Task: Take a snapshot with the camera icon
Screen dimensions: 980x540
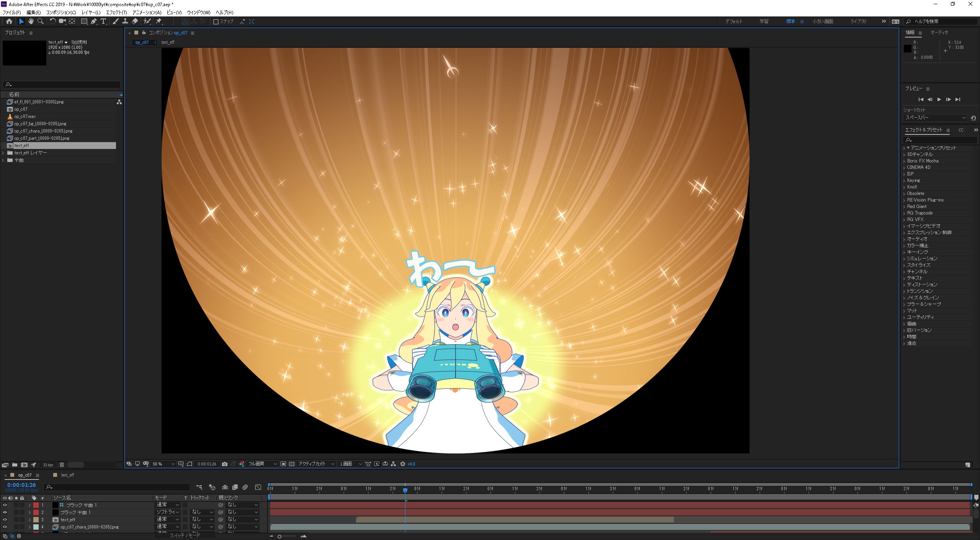Action: [225, 464]
